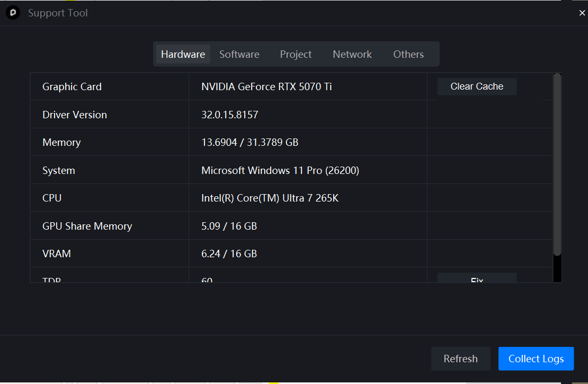The width and height of the screenshot is (588, 384).
Task: Open the Software tab
Action: tap(239, 54)
